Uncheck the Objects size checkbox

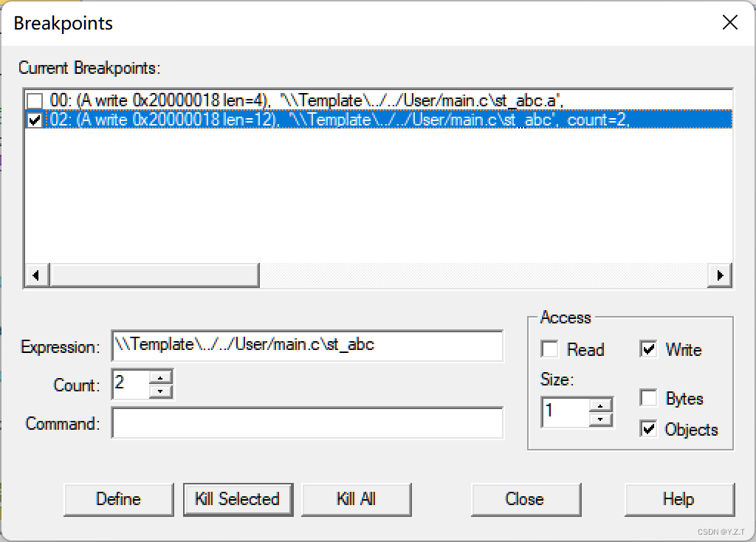pyautogui.click(x=648, y=429)
